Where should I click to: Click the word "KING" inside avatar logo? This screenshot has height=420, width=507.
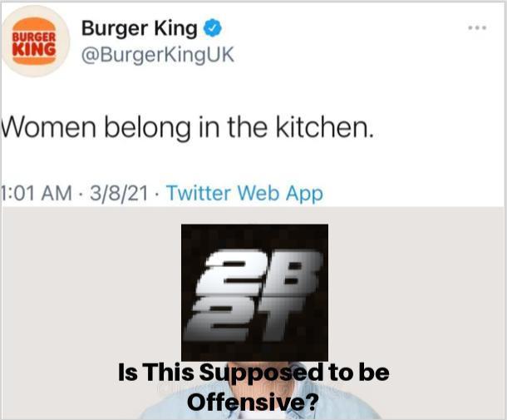pyautogui.click(x=34, y=50)
